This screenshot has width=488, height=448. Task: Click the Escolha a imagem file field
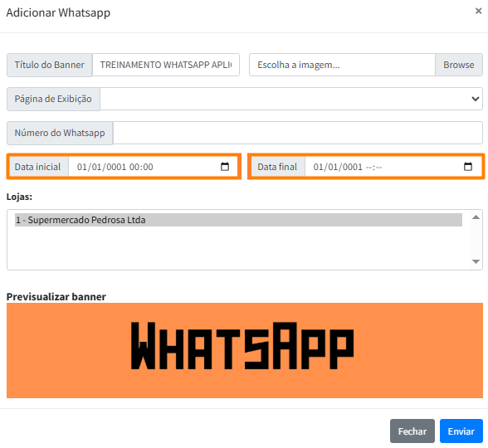[x=342, y=65]
